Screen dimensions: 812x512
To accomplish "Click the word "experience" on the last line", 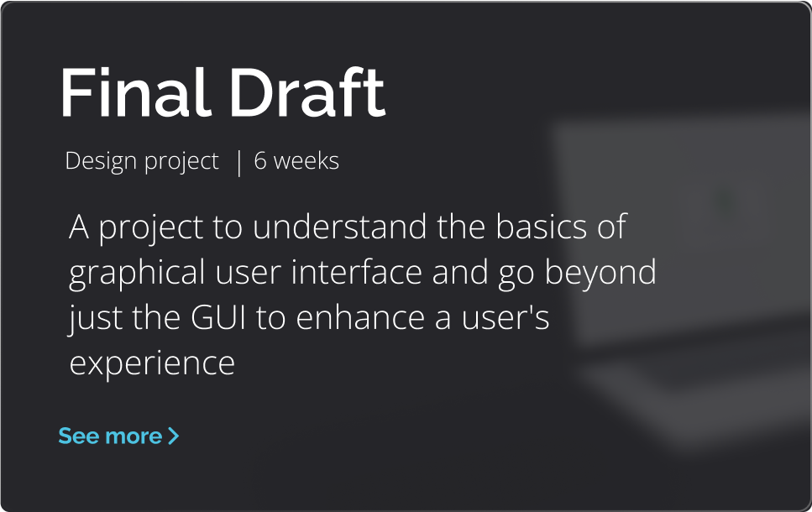I will pyautogui.click(x=151, y=364).
